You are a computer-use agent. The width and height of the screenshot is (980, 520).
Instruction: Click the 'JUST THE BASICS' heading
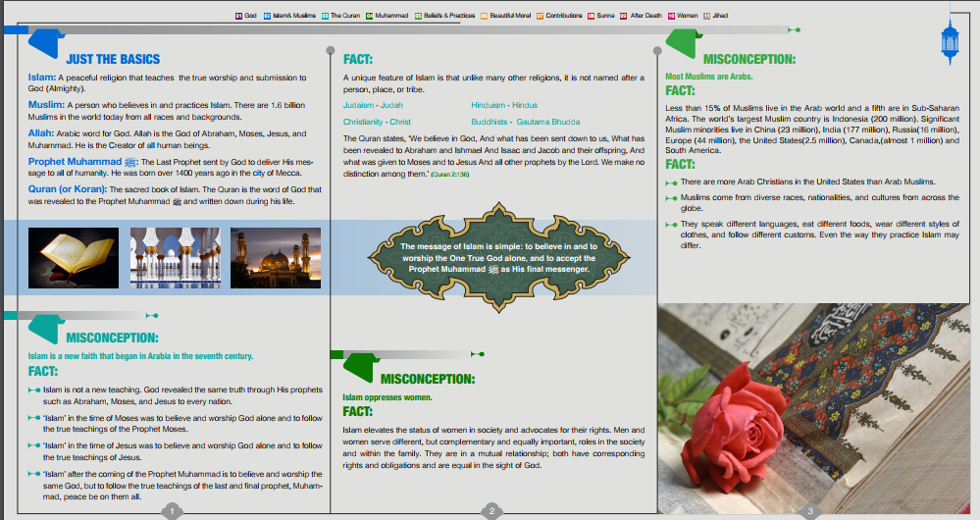113,60
